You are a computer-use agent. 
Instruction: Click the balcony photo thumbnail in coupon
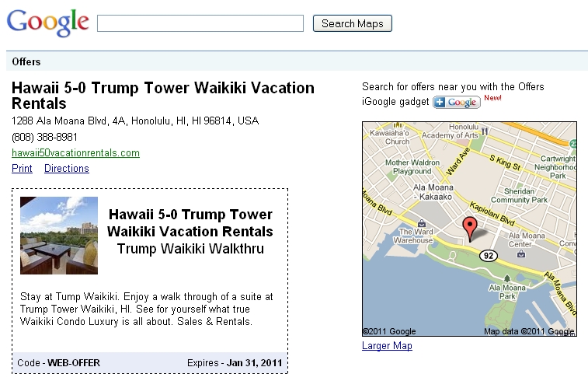pyautogui.click(x=59, y=236)
